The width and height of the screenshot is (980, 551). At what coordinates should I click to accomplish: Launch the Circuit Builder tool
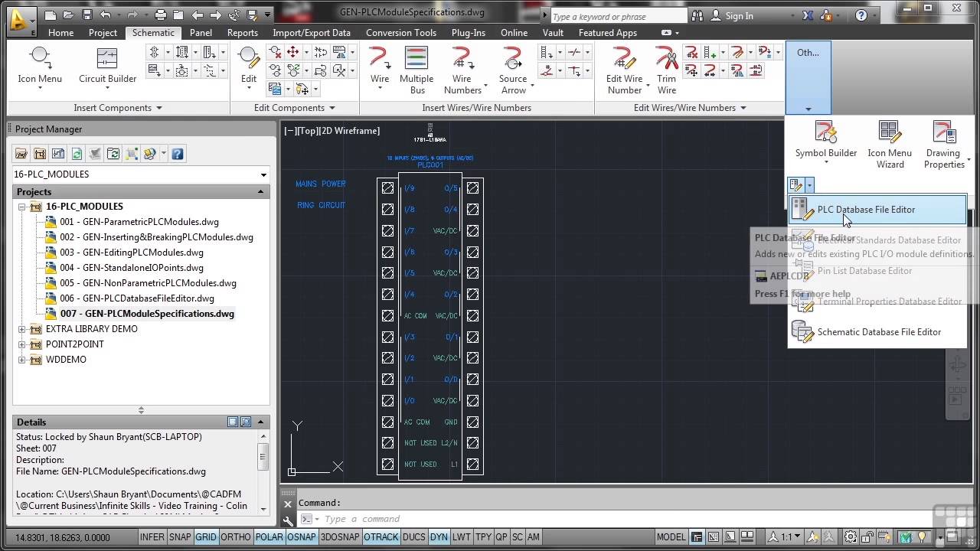107,66
